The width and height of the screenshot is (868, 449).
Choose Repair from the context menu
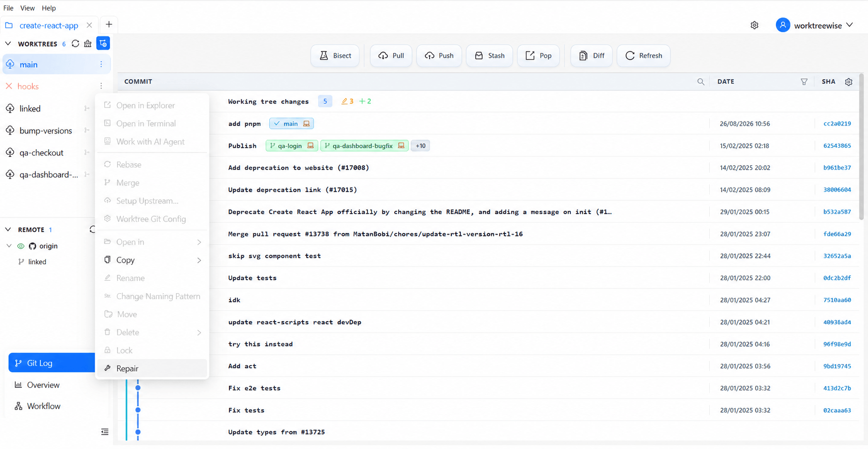152,368
